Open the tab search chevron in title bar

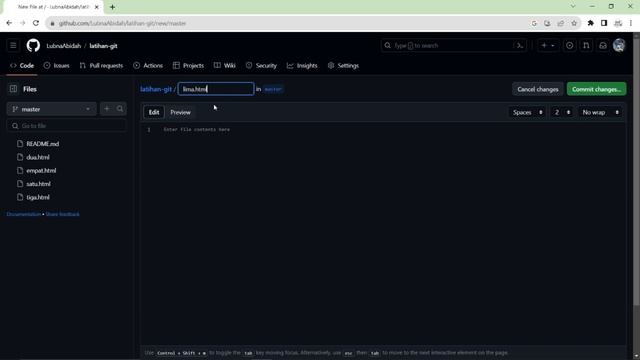[x=573, y=7]
